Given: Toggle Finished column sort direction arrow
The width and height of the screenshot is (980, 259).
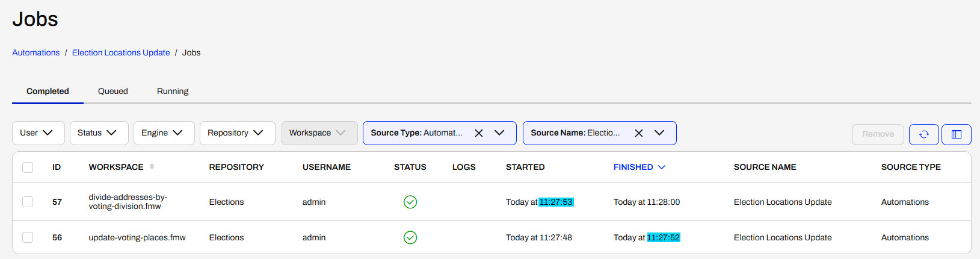Looking at the screenshot, I should (662, 167).
